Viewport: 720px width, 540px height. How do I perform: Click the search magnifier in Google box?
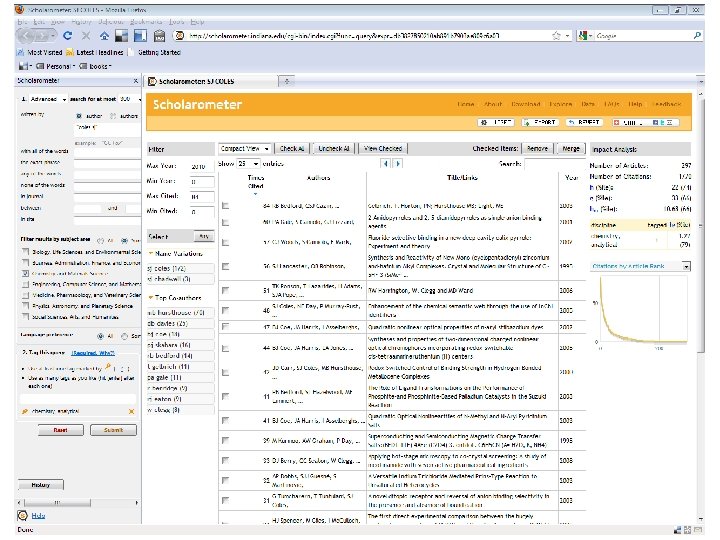tap(697, 35)
